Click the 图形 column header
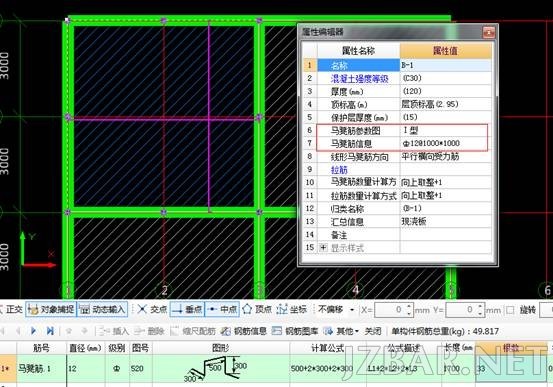This screenshot has width=553, height=387. coord(221,348)
